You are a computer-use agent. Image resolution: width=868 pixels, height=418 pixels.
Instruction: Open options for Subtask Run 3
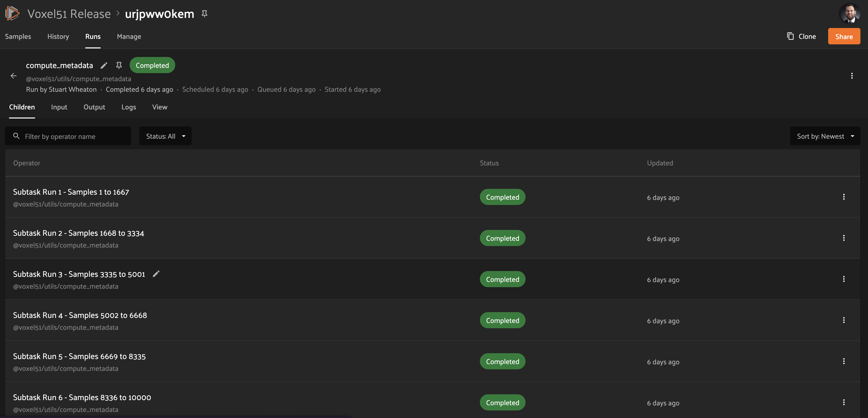(843, 279)
